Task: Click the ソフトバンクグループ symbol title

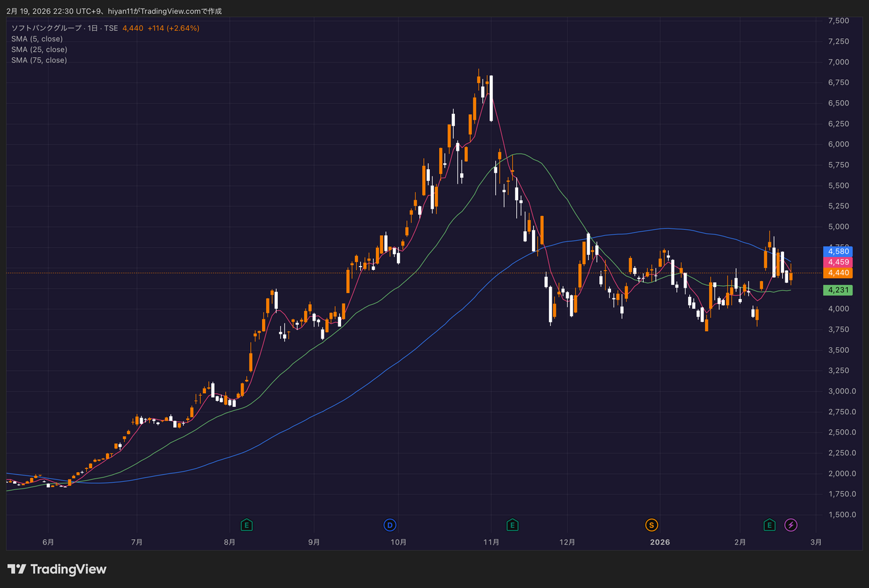Action: [46, 28]
